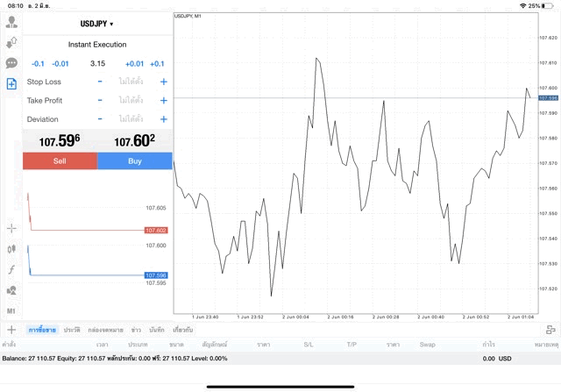Decrease Take Profit with minus button

100,100
